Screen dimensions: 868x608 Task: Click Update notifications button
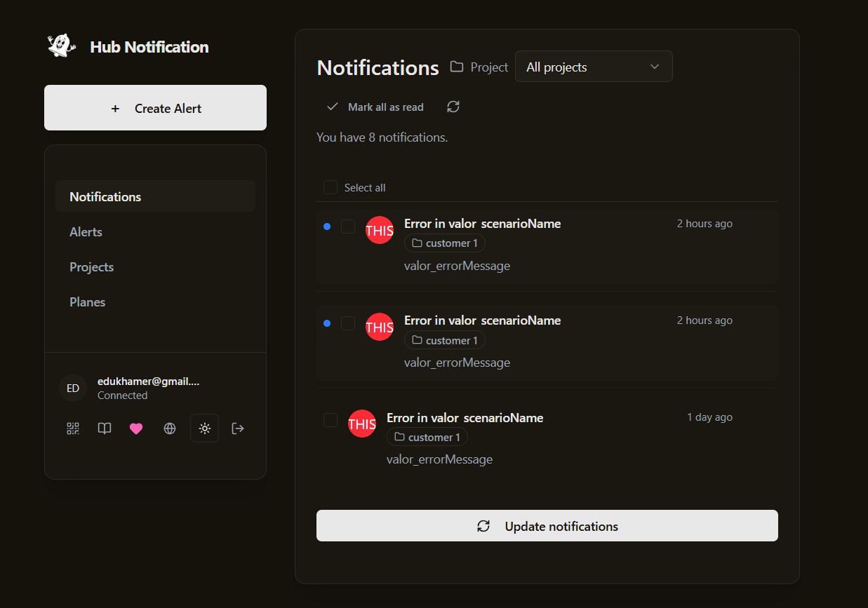tap(547, 525)
